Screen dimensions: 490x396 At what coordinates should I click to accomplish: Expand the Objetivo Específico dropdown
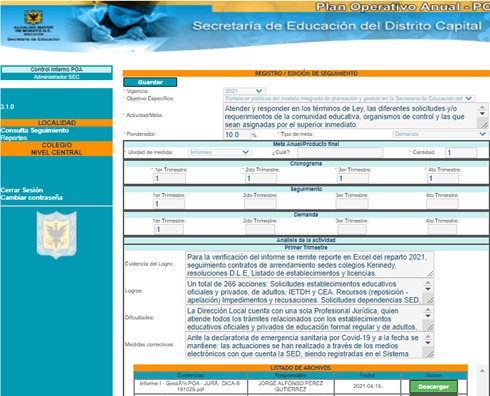[349, 98]
